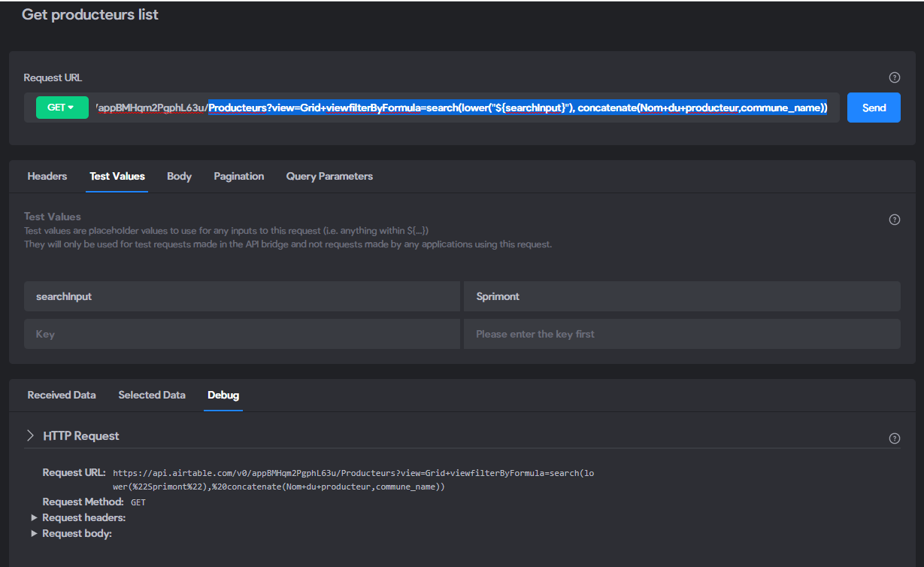
Task: Click the api.airtable.com URL in Debug
Action: (354, 480)
